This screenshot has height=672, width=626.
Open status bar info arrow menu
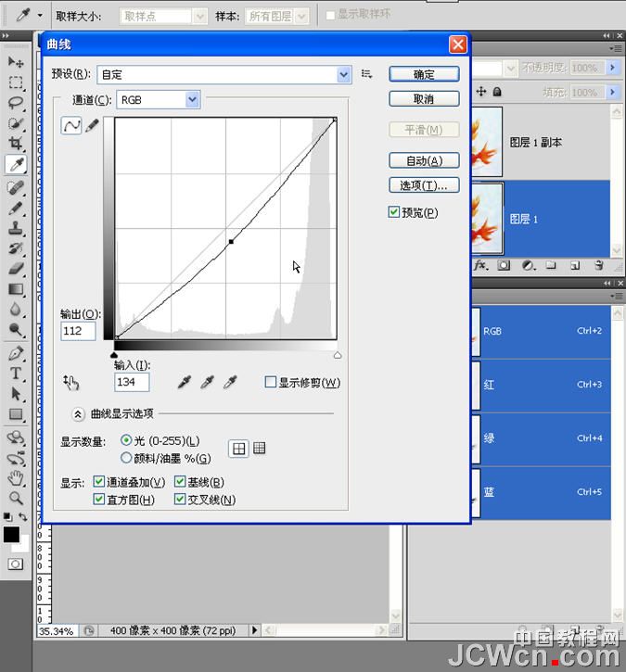coord(254,630)
